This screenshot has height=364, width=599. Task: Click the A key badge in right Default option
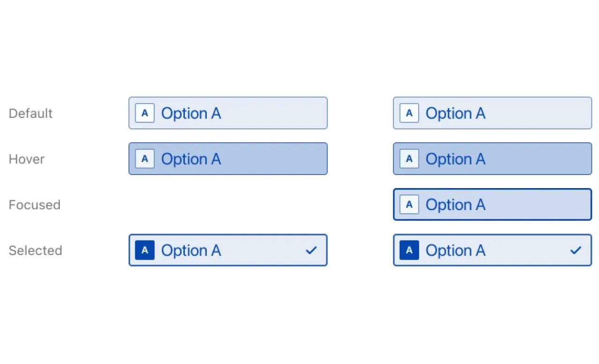pyautogui.click(x=409, y=113)
